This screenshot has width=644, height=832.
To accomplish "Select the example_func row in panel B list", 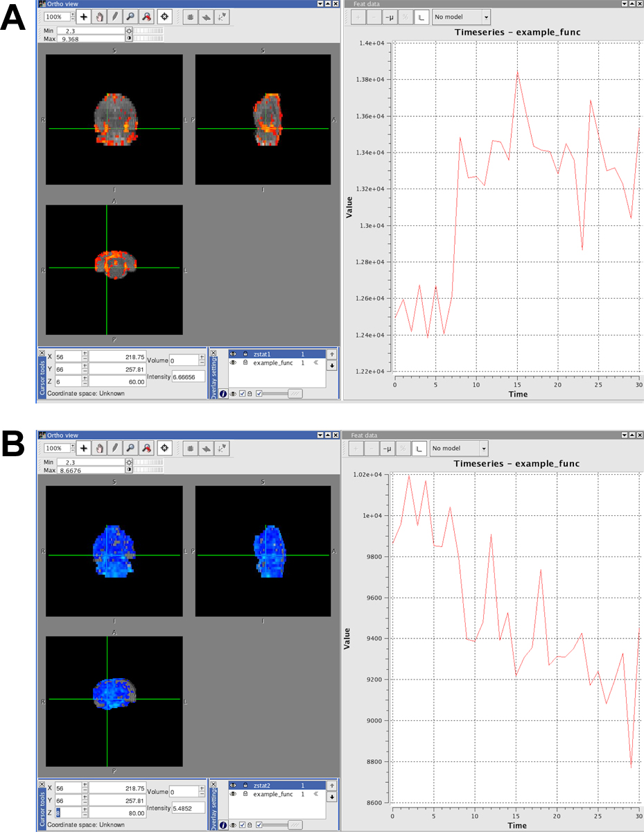I will 277,794.
